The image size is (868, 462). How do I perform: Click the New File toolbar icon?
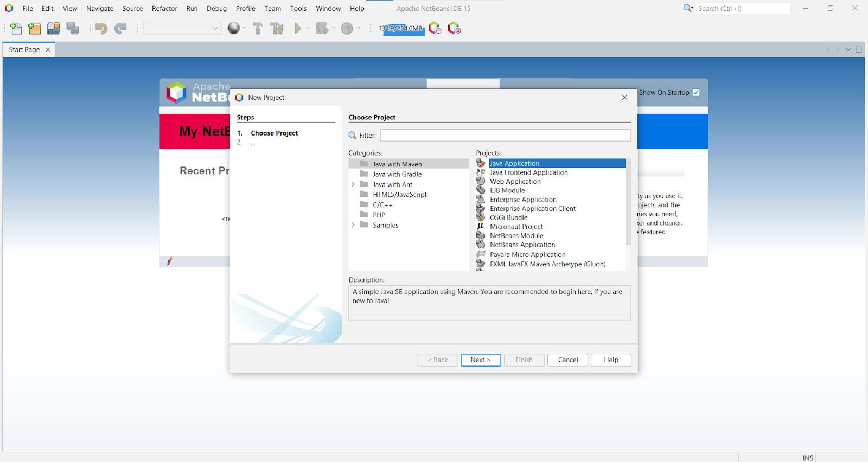[16, 28]
